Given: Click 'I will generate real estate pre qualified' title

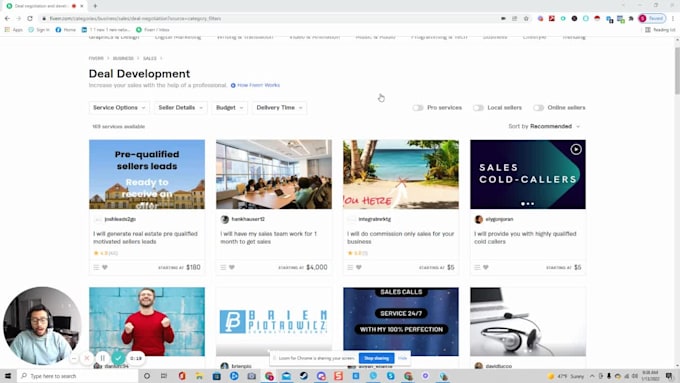Looking at the screenshot, I should 145,238.
